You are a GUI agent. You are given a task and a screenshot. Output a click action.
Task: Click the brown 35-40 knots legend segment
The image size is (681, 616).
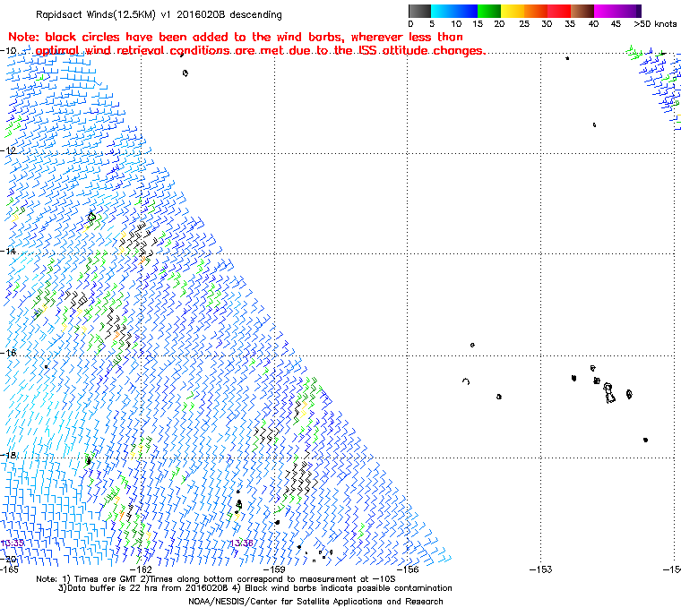tap(582, 11)
